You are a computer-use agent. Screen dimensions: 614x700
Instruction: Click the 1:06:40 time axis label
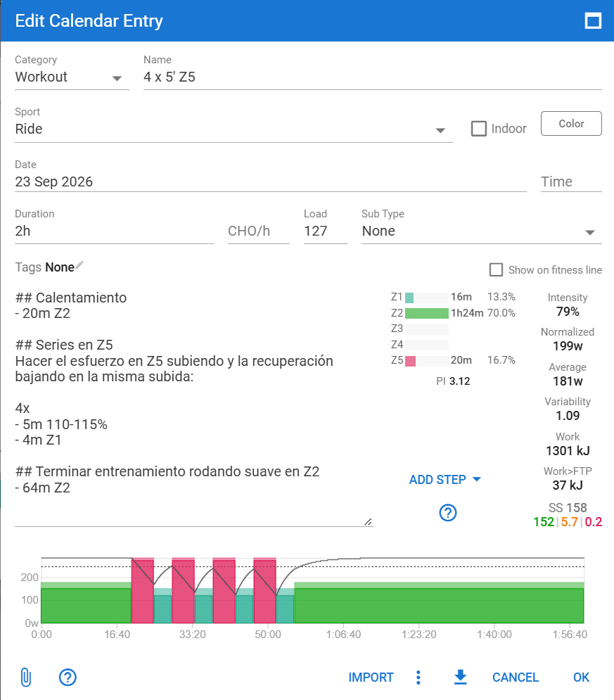[x=343, y=635]
